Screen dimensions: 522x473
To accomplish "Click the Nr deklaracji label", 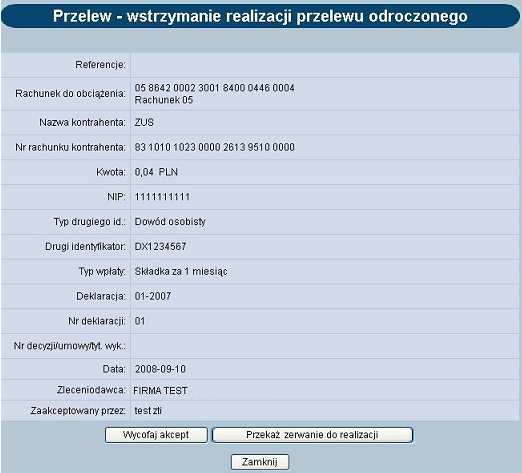I will click(97, 321).
